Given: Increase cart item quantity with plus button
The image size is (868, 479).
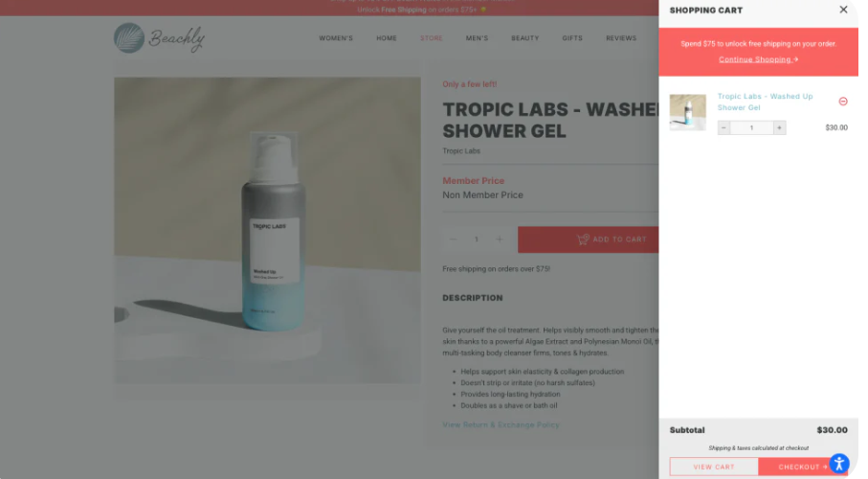Looking at the screenshot, I should 779,127.
